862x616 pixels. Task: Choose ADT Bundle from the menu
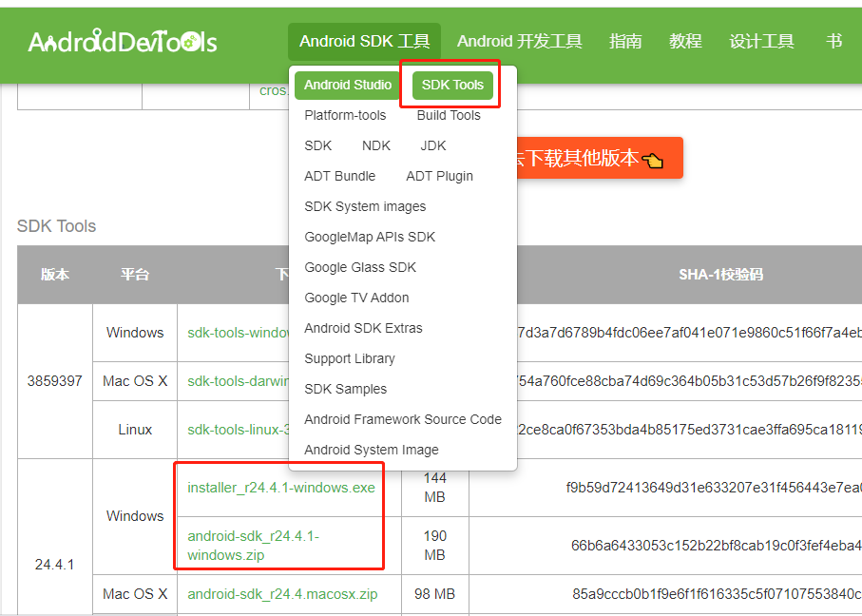[339, 176]
